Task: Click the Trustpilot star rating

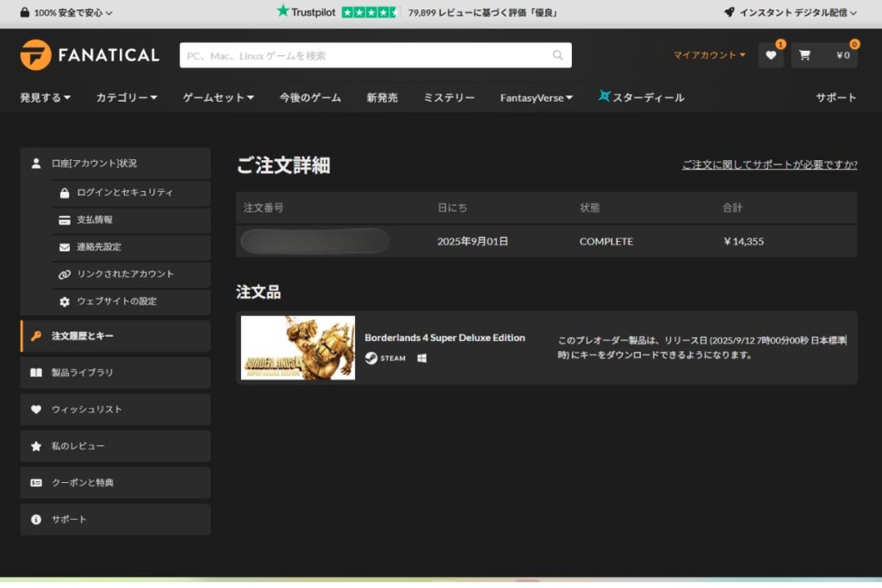Action: (x=370, y=12)
